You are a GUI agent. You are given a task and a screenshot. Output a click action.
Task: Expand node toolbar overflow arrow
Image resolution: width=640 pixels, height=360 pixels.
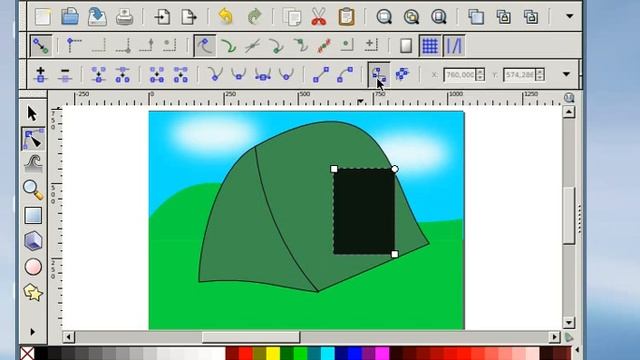pos(566,74)
